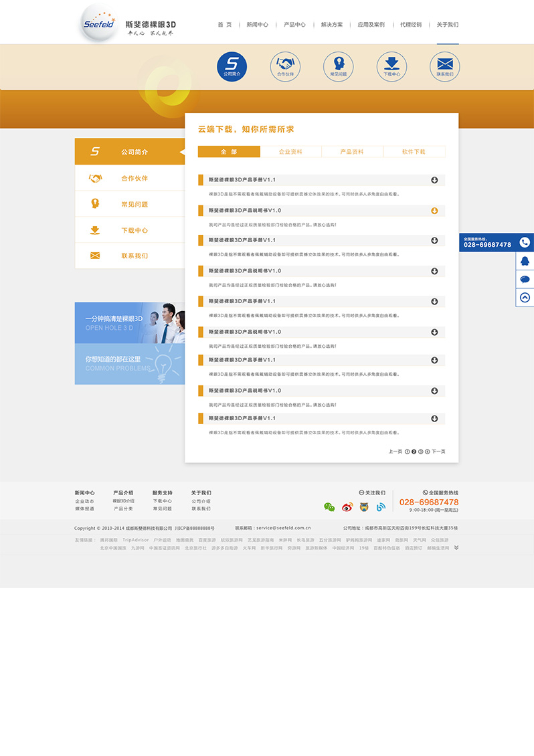534x756 pixels.
Task: Open the 合作伙伴 handshake icon in banner
Action: [x=286, y=66]
